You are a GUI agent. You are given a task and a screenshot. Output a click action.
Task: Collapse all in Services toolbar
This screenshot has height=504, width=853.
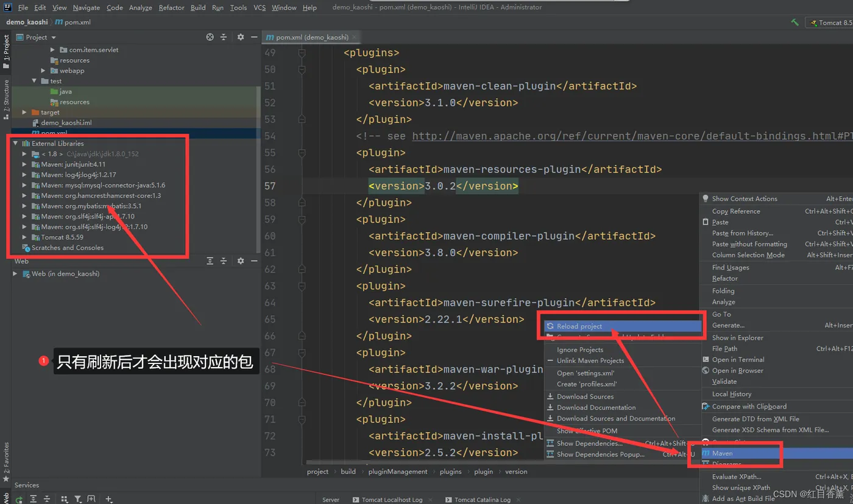pyautogui.click(x=48, y=499)
